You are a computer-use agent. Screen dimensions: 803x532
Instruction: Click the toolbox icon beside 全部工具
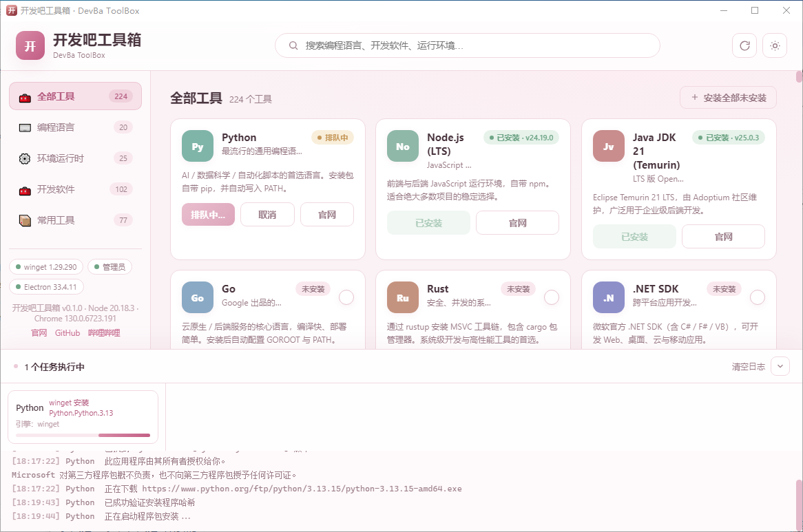coord(25,96)
